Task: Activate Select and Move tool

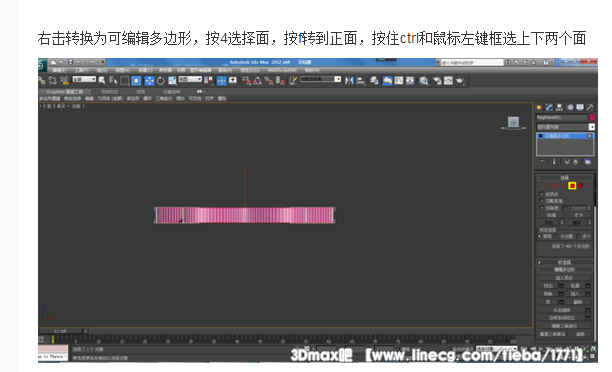Action: [x=149, y=81]
